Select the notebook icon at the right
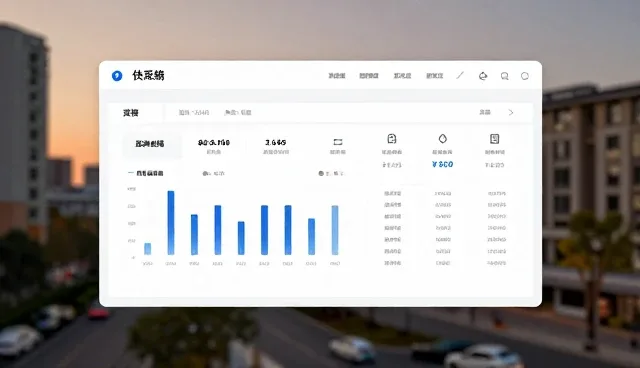This screenshot has width=640, height=368. tap(494, 139)
